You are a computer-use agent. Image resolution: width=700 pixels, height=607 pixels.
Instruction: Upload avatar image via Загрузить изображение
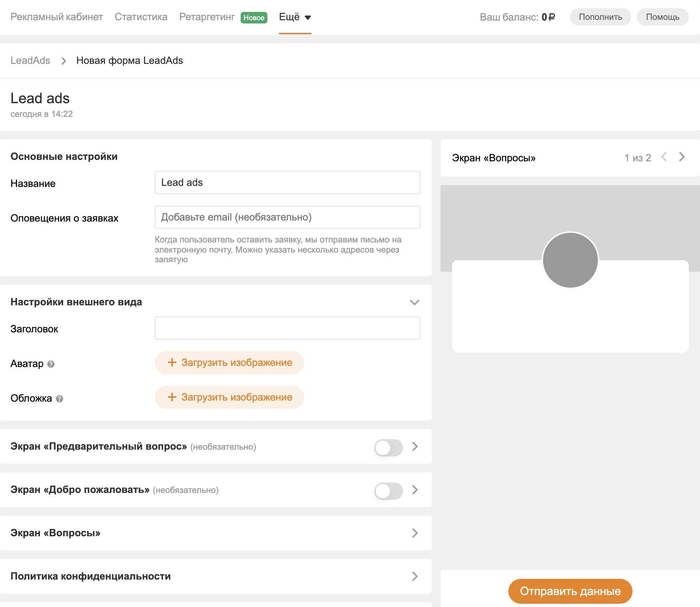pos(229,363)
